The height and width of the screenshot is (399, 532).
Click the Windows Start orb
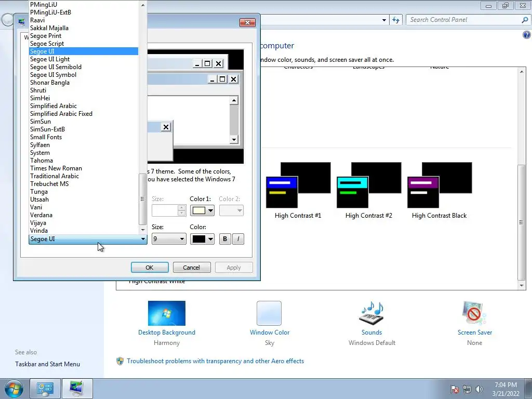pos(14,389)
